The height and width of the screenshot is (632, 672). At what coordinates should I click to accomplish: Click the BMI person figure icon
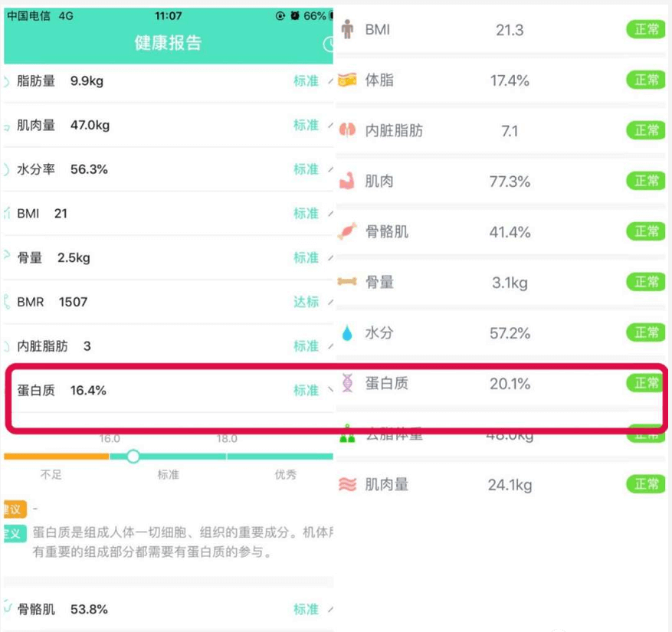click(348, 30)
